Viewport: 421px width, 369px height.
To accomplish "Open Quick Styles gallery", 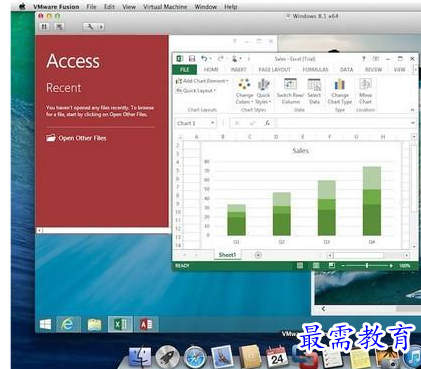I will tap(263, 92).
